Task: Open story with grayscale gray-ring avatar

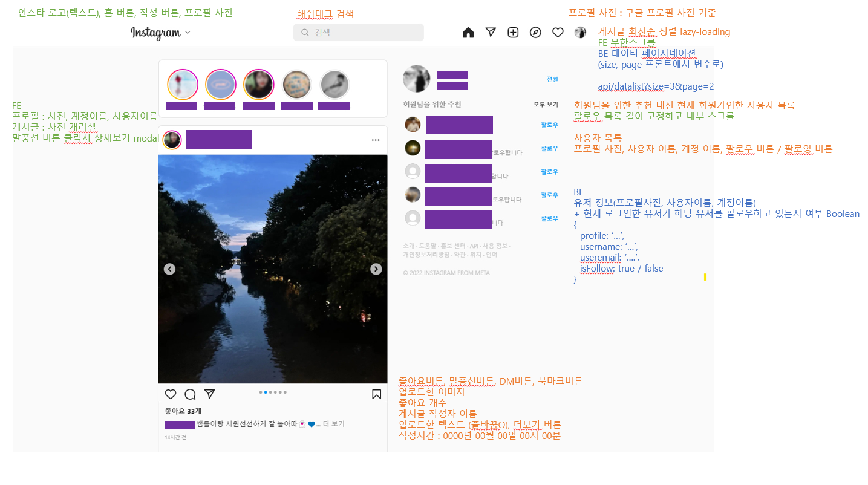Action: [334, 85]
